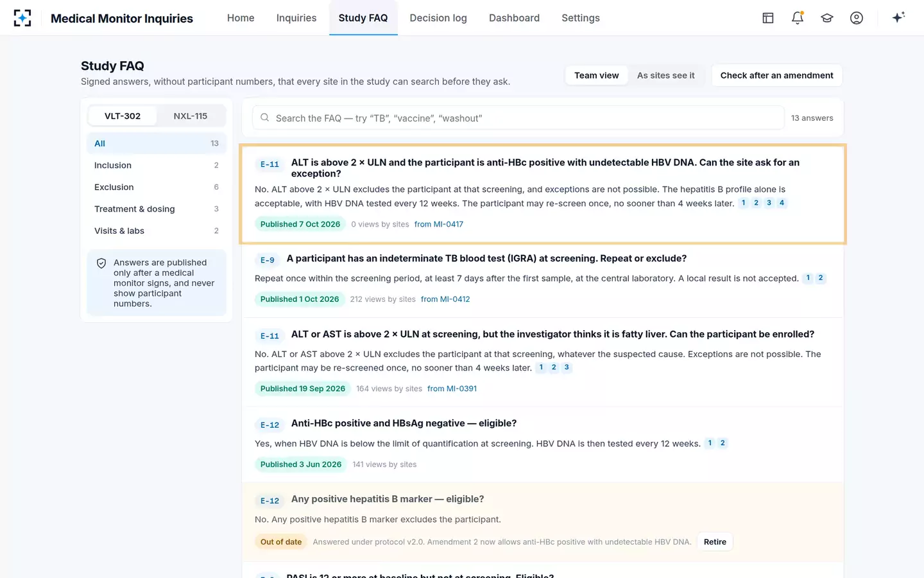This screenshot has height=578, width=924.
Task: Open the graduation cap training icon
Action: pyautogui.click(x=827, y=18)
